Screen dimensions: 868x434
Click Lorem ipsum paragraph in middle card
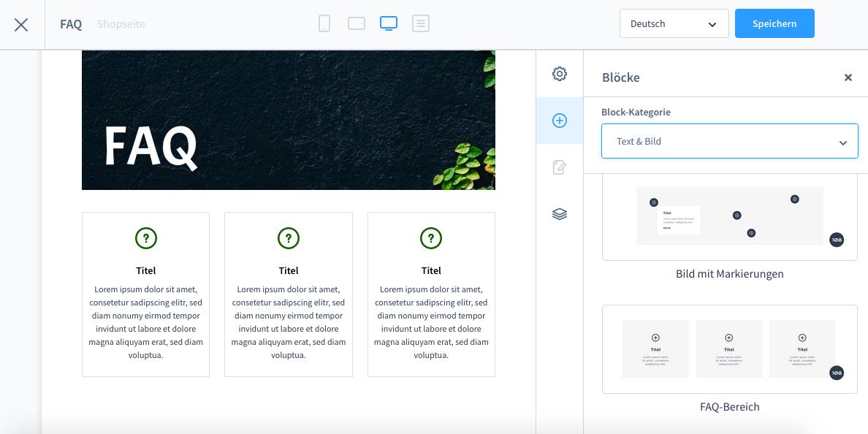click(x=289, y=322)
